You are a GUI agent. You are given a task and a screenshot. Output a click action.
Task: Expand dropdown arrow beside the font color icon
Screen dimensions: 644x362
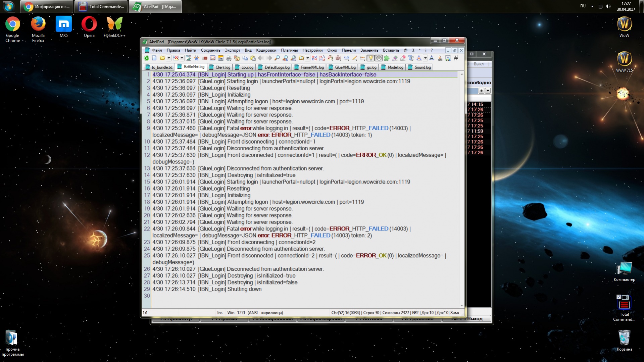pyautogui.click(x=425, y=58)
